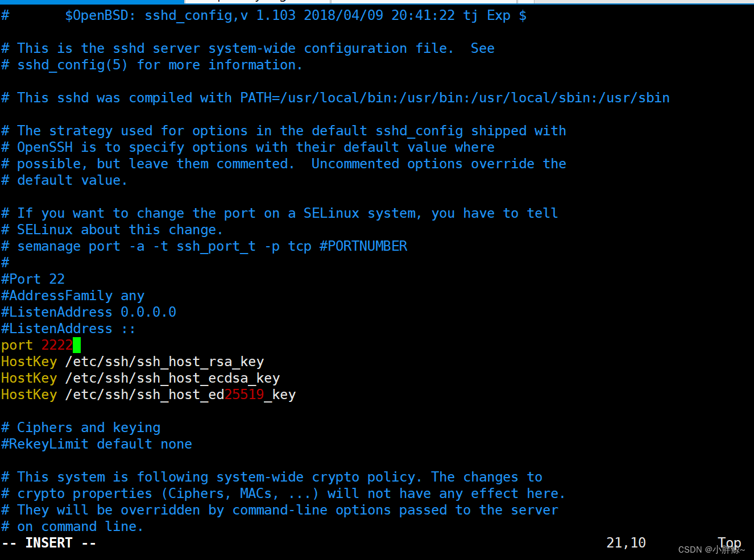Click the -- INSERT -- mode indicator
Viewport: 754px width, 560px height.
point(49,543)
